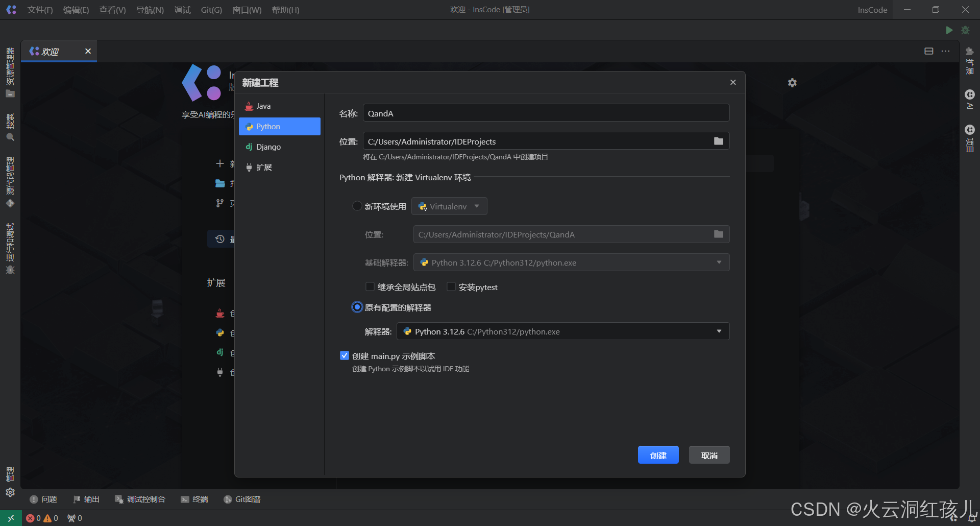Edit the 名称 field containing QandA
The image size is (980, 526).
click(546, 113)
